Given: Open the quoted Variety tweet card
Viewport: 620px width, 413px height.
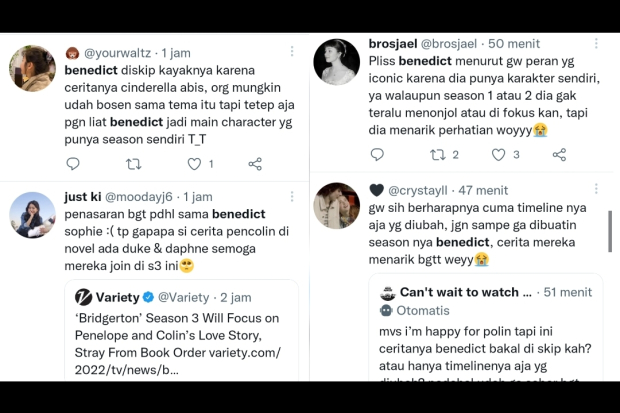Looking at the screenshot, I should coord(181,330).
